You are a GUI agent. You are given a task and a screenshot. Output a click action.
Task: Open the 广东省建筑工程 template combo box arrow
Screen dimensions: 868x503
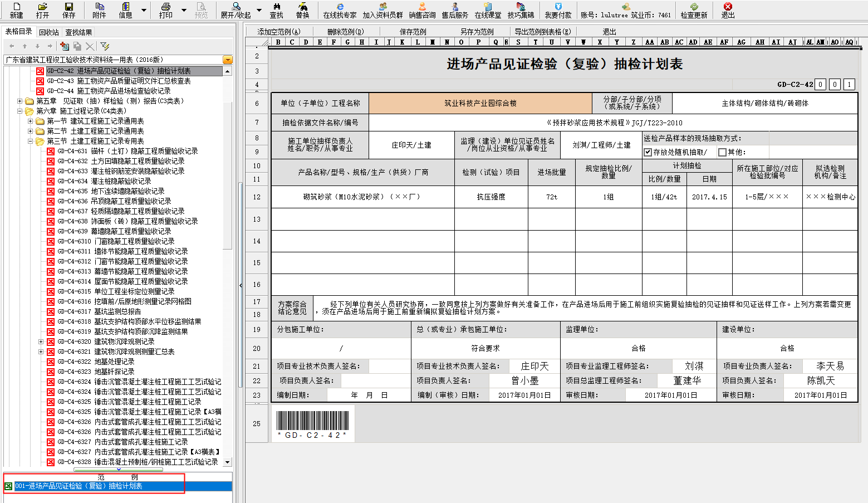[x=227, y=60]
